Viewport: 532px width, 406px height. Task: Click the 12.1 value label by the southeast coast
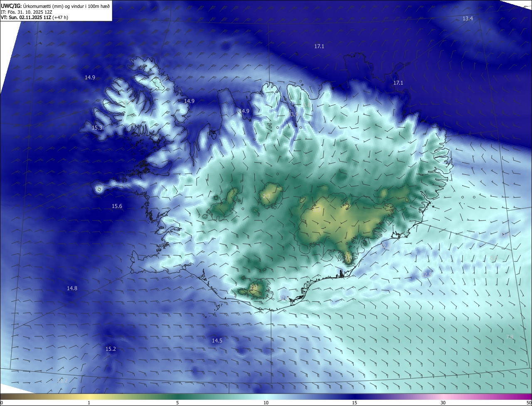385,246
